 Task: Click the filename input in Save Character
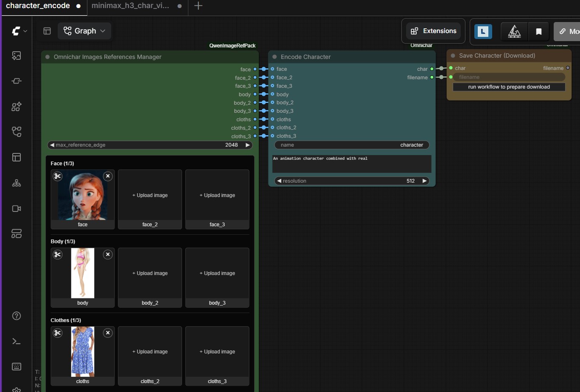click(x=509, y=77)
